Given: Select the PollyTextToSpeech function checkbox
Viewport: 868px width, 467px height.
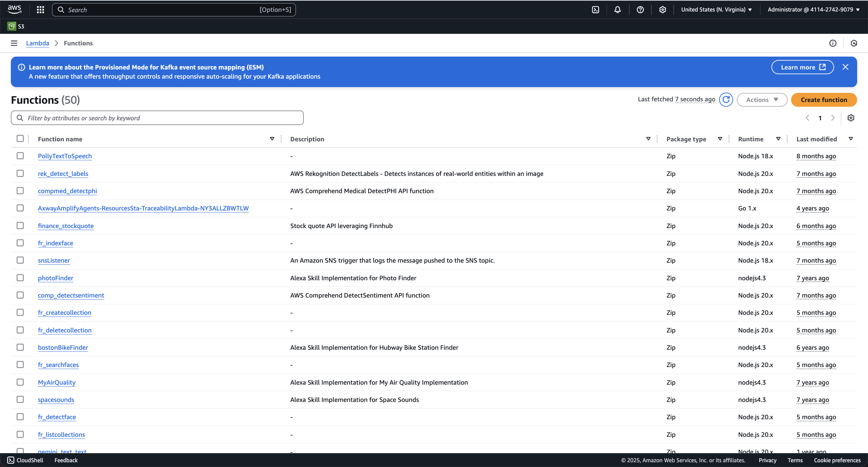Looking at the screenshot, I should pos(20,156).
